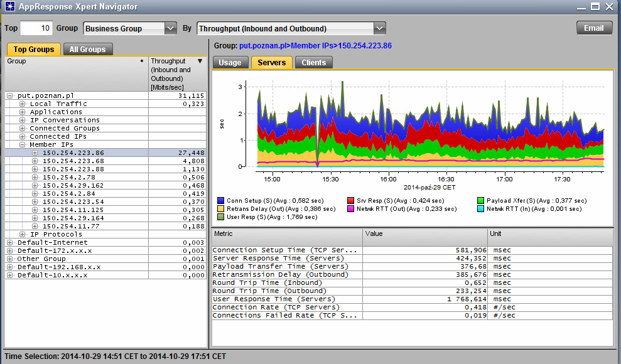621x364 pixels.
Task: Open the Clients tab
Action: 314,63
